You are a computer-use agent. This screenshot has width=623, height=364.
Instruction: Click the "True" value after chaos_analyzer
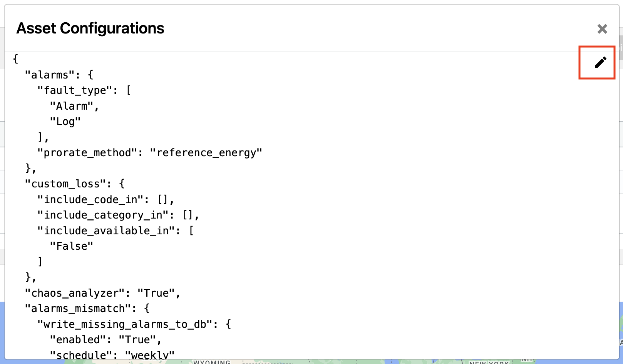(x=156, y=293)
